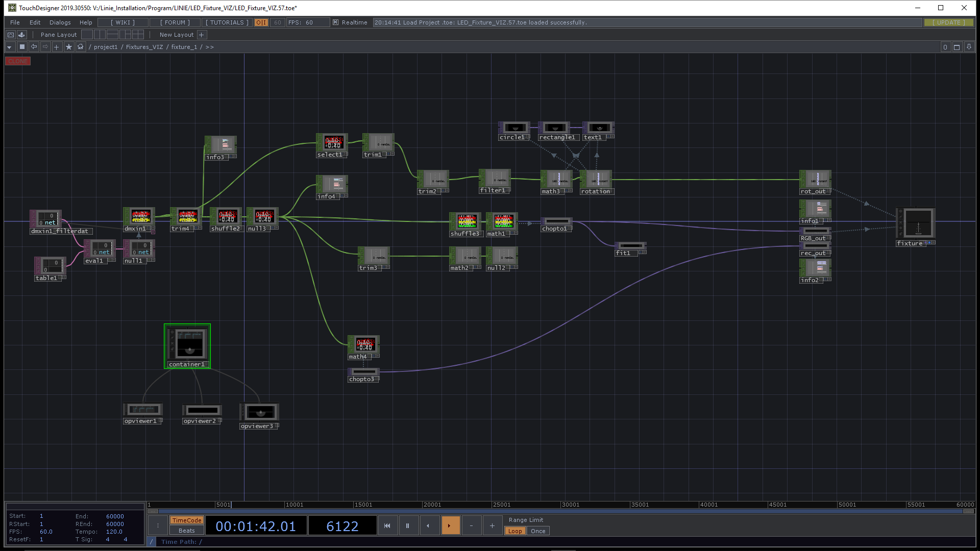
Task: Switch range limit to Once
Action: [x=537, y=531]
